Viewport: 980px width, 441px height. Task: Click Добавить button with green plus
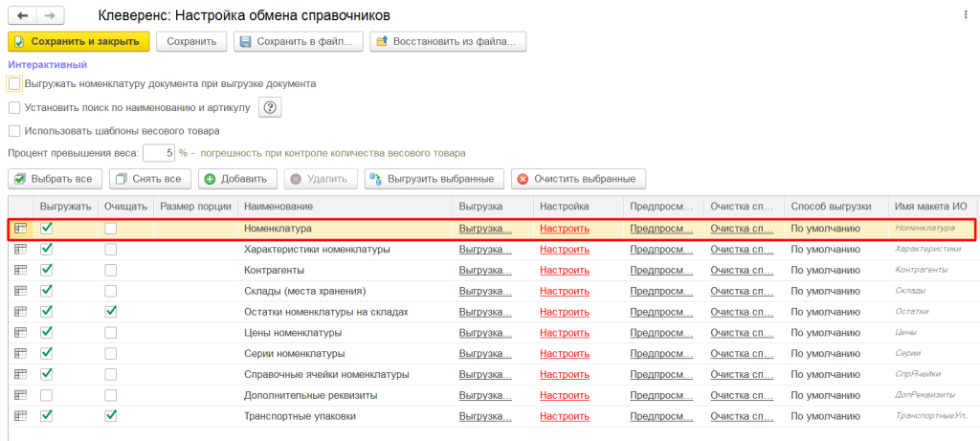click(x=238, y=179)
